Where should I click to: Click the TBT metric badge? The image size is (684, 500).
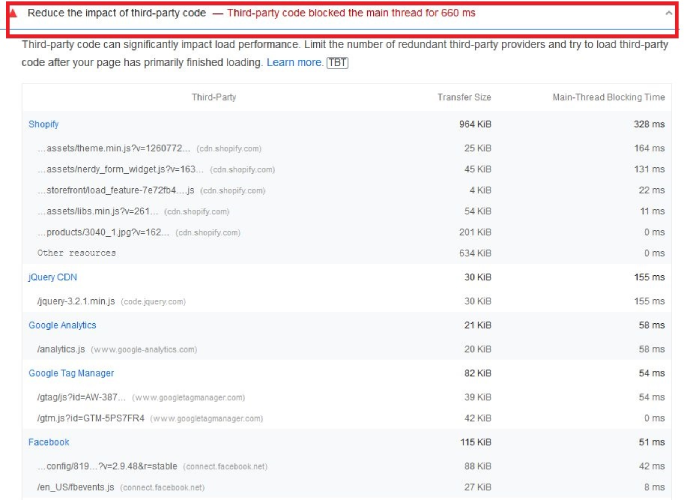click(337, 62)
